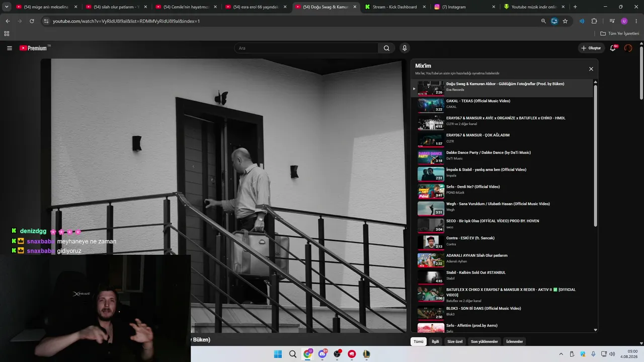
Task: Open the browser extensions puzzle icon
Action: pyautogui.click(x=594, y=21)
